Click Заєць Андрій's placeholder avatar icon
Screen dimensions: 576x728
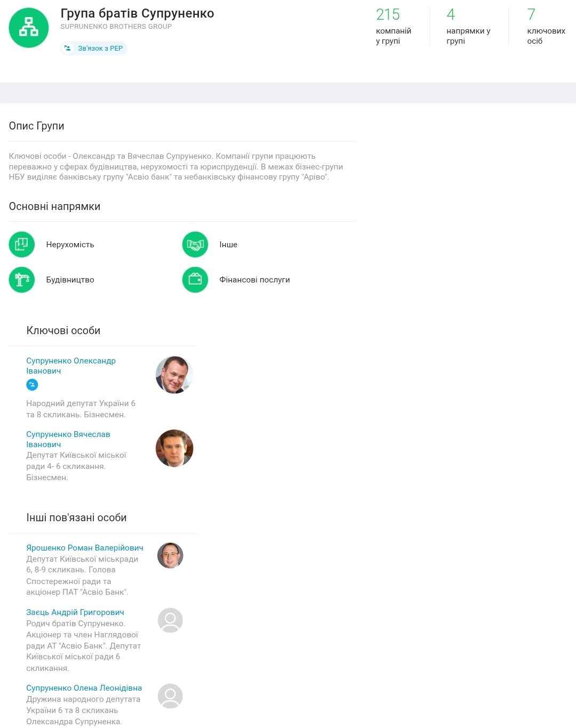tap(170, 620)
